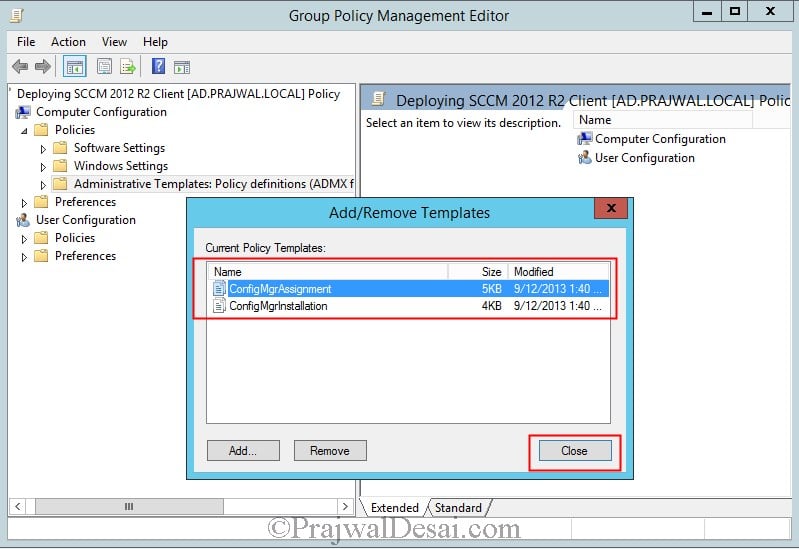Screen dimensions: 799x549
Task: Expand the Software Settings node
Action: pos(43,149)
